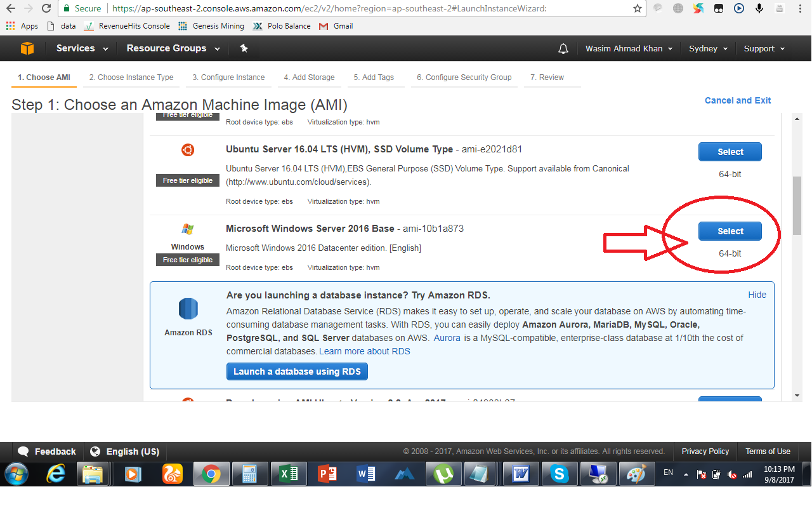Open the RevenueHits Console bookmark
This screenshot has height=508, width=812.
(126, 26)
